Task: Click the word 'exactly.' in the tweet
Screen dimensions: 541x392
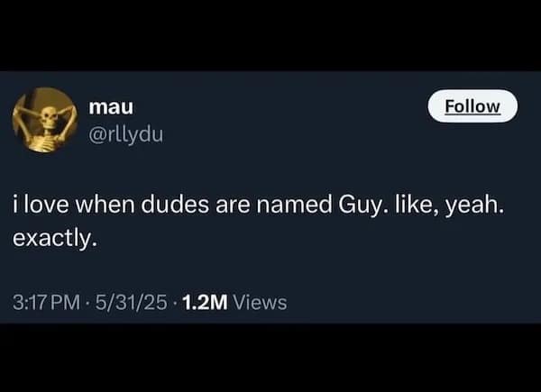Action: click(54, 239)
